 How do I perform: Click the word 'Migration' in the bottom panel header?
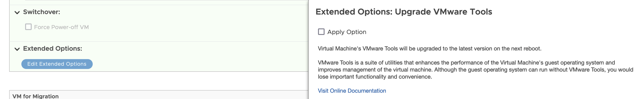[46, 96]
